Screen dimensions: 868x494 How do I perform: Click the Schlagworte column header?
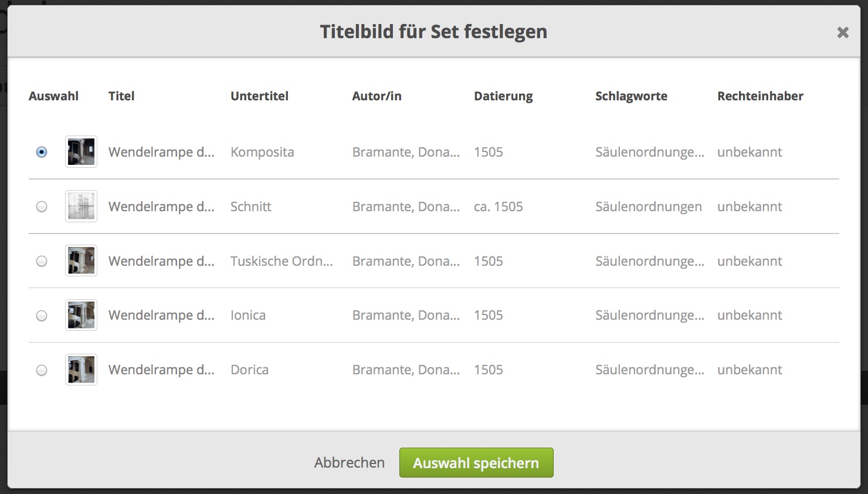[x=631, y=96]
